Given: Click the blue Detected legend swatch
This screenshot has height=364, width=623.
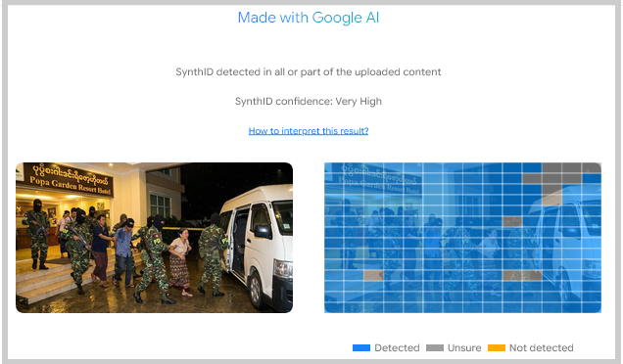Looking at the screenshot, I should click(361, 347).
